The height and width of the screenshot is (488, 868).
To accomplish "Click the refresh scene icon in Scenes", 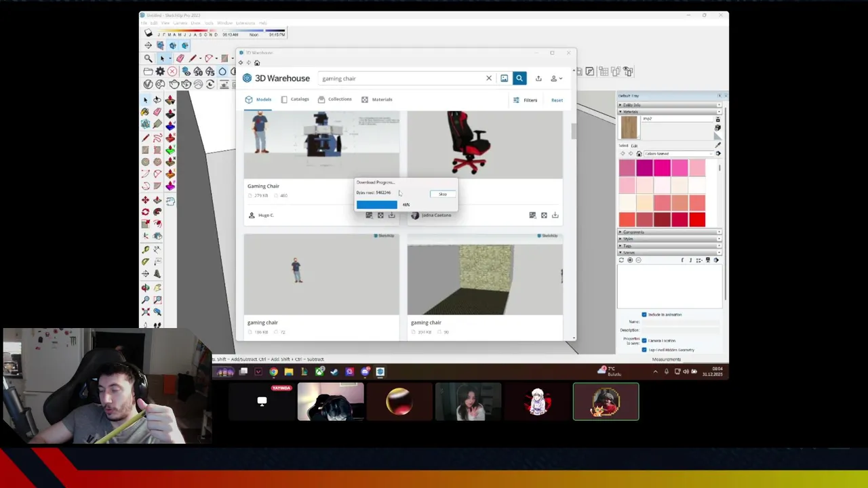I will point(621,260).
